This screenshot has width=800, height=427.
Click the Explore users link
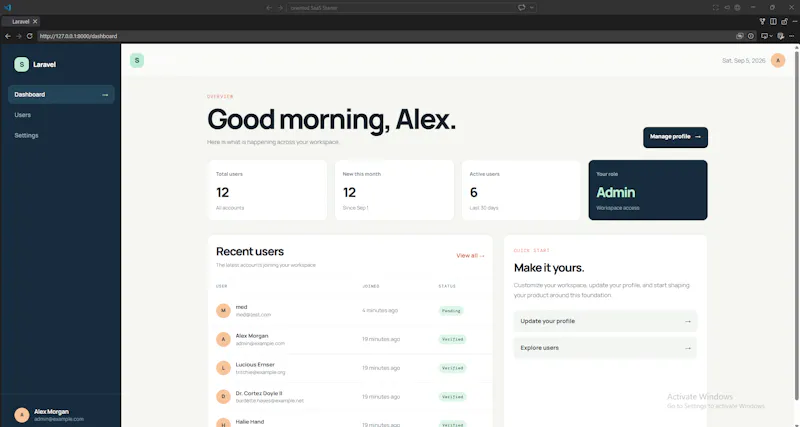coord(605,348)
